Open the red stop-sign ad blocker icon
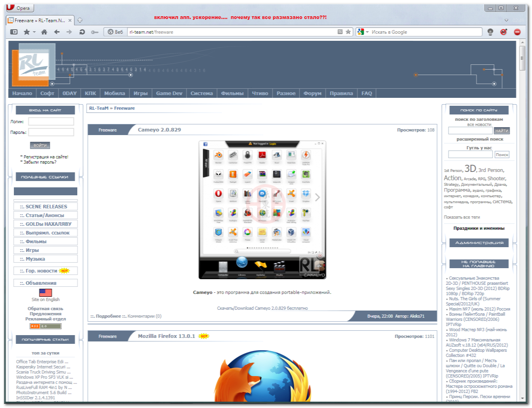The height and width of the screenshot is (408, 532). (517, 32)
